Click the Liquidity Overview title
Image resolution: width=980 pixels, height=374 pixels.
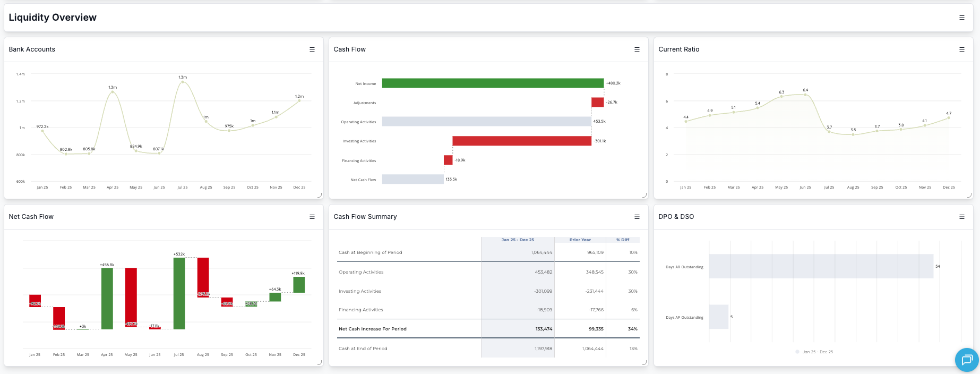click(53, 18)
